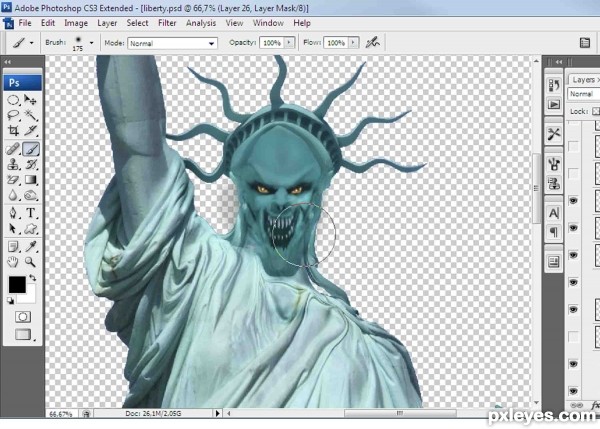Open the Actions panel play icon

tap(553, 104)
